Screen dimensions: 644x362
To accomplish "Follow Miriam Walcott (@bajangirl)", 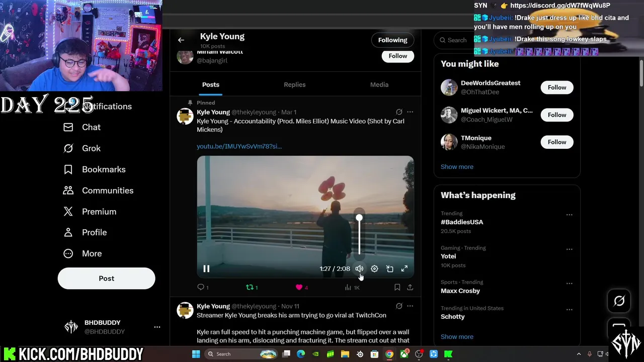I will 397,56.
